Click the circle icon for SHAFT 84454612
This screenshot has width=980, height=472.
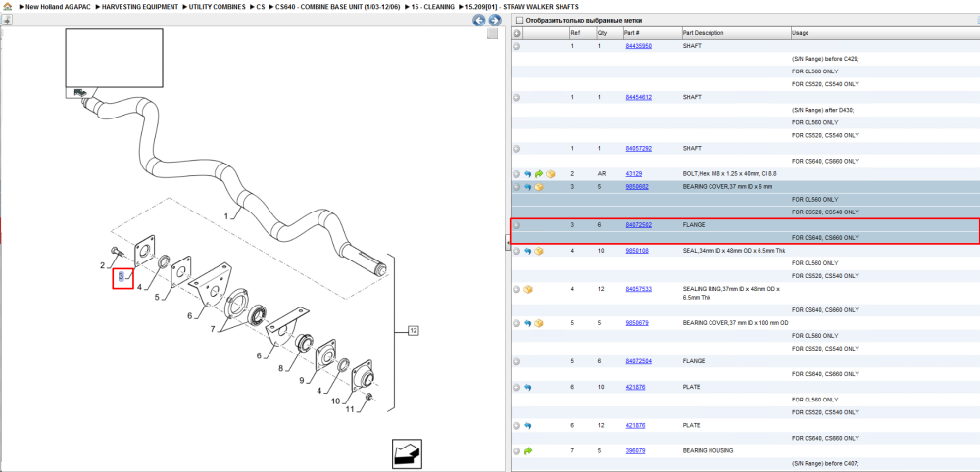(x=516, y=97)
